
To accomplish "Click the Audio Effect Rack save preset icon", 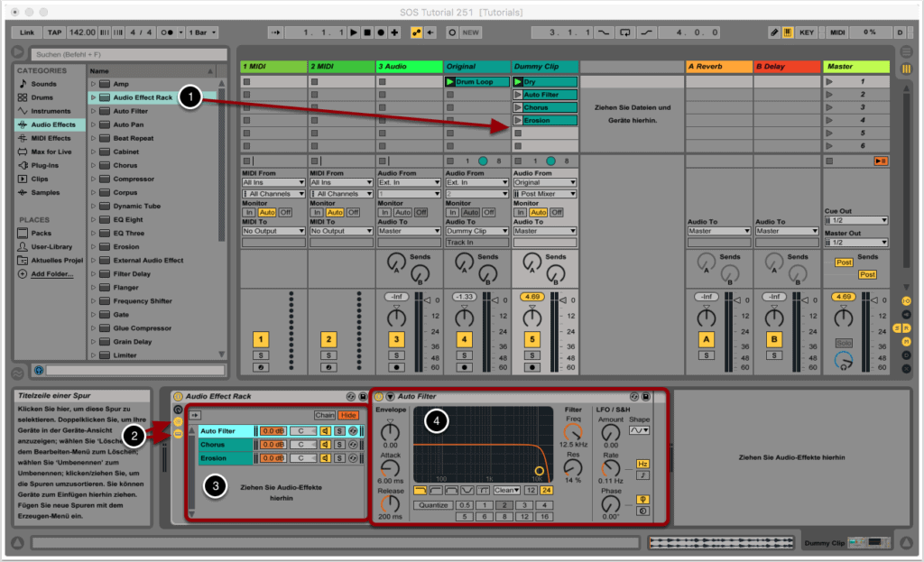I will pyautogui.click(x=363, y=396).
